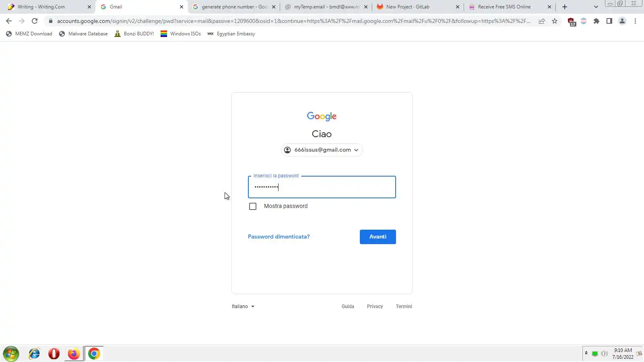Open the MEMZ Download bookmark
Image resolution: width=644 pixels, height=362 pixels.
tap(29, 34)
